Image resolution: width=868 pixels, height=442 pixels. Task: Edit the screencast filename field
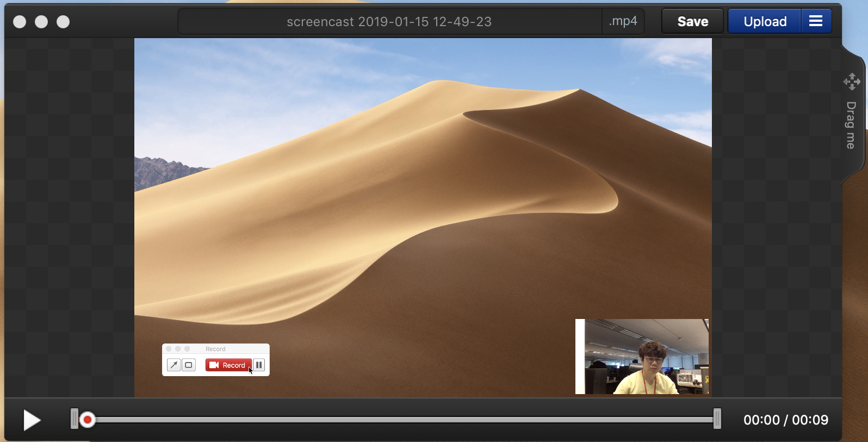coord(389,22)
